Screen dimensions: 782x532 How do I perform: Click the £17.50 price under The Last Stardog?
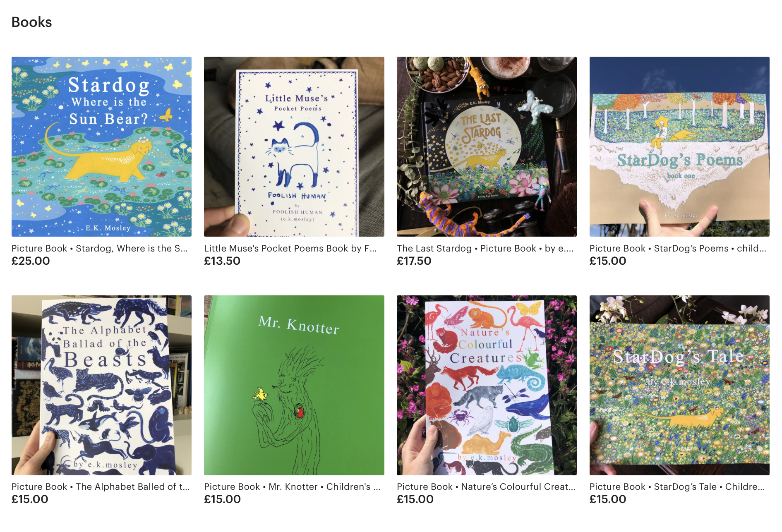(414, 261)
